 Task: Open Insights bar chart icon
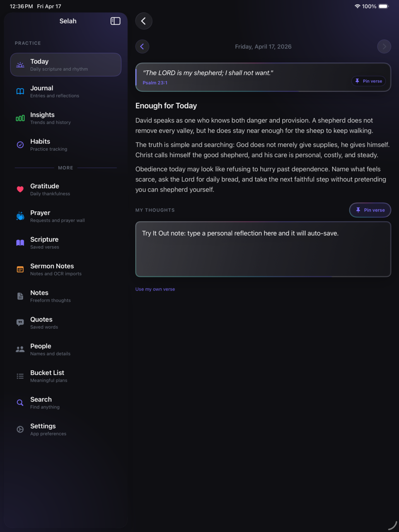point(20,118)
